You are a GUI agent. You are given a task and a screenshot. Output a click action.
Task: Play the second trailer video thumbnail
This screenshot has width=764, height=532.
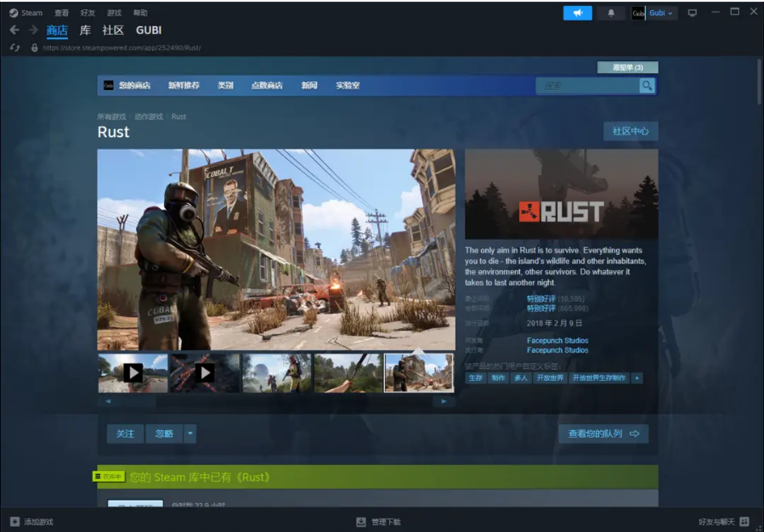point(205,373)
